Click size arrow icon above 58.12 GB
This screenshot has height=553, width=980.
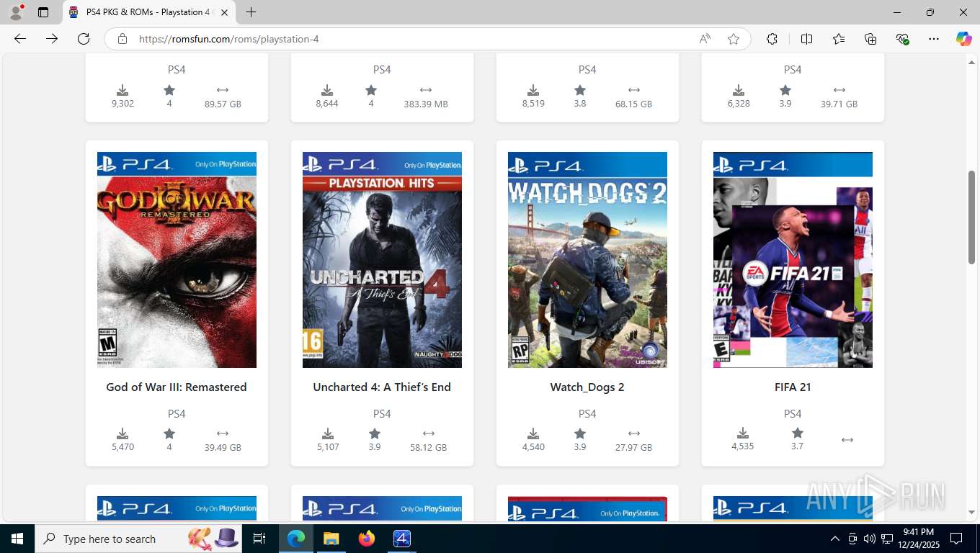[x=429, y=433]
